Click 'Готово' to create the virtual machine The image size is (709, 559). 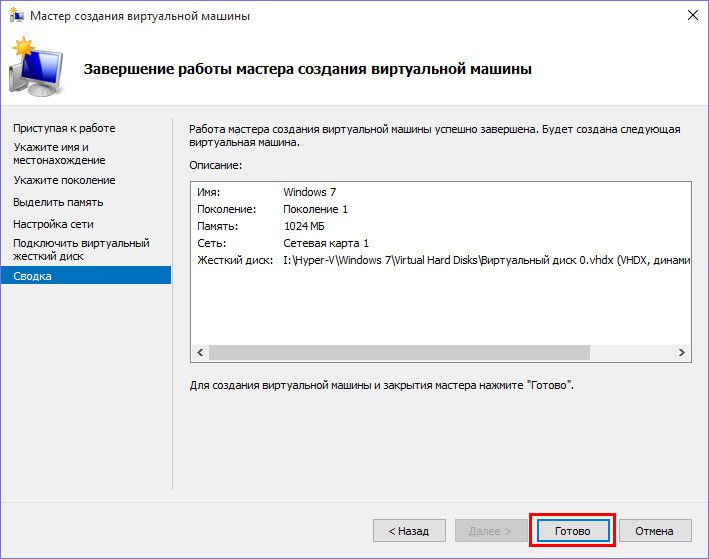pyautogui.click(x=573, y=531)
